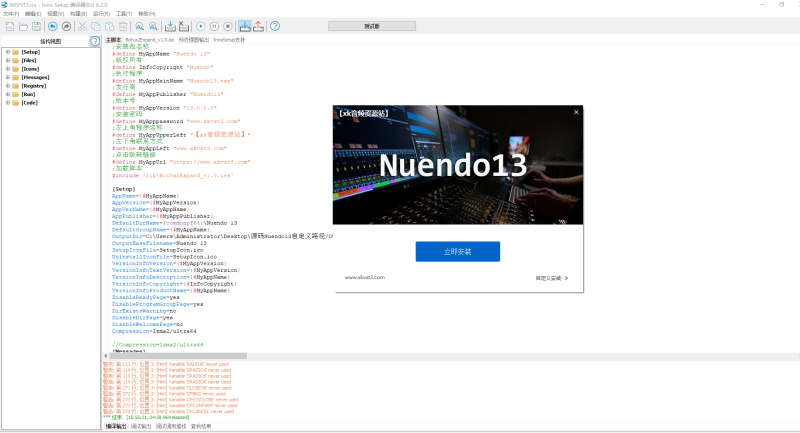Expand the [Messages] tree node

click(8, 77)
